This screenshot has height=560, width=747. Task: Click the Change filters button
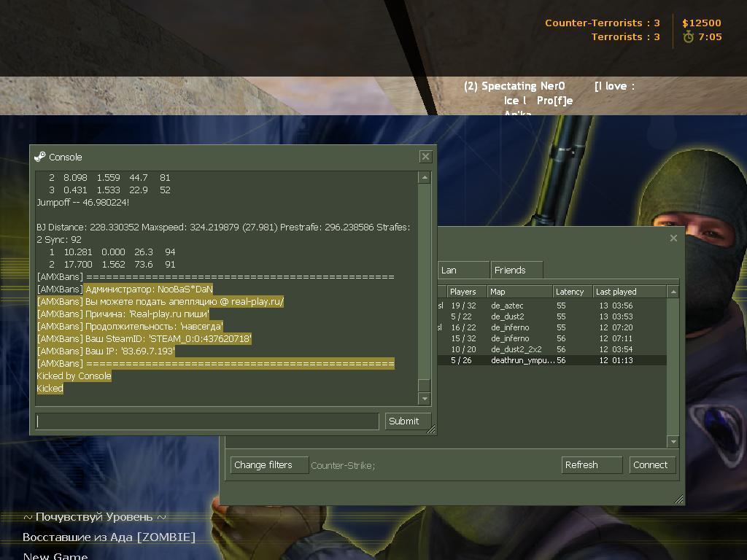pyautogui.click(x=269, y=465)
